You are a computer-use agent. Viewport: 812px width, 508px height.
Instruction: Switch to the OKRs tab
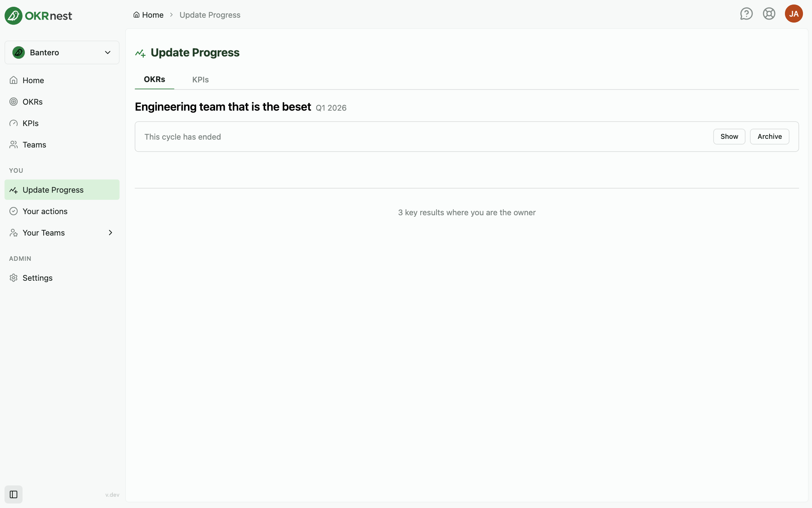pyautogui.click(x=155, y=79)
